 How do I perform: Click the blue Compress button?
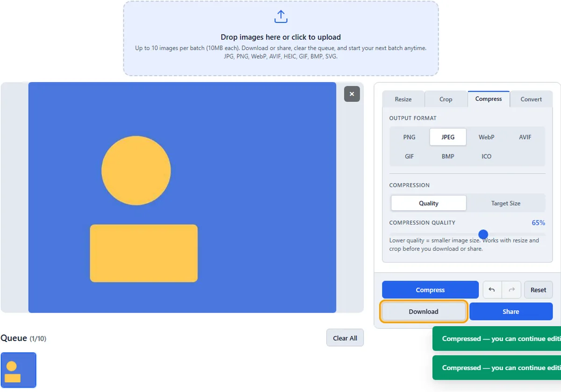pyautogui.click(x=430, y=290)
